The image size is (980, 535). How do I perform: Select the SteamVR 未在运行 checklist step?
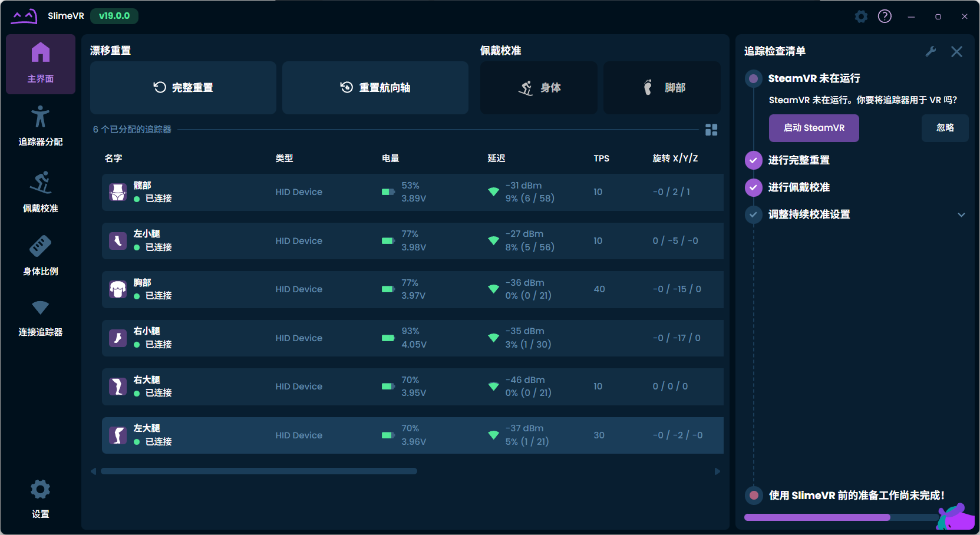tap(814, 78)
